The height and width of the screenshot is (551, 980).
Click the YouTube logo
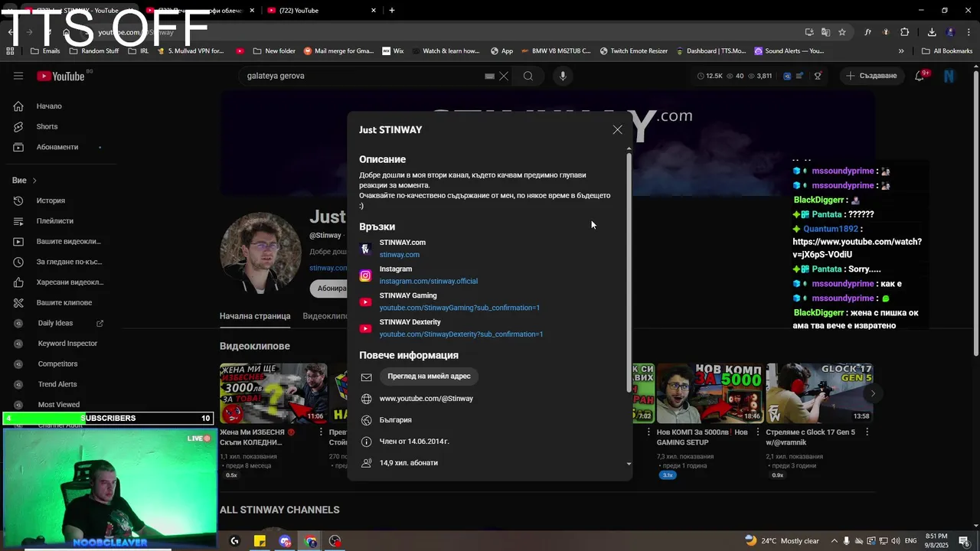click(x=61, y=76)
